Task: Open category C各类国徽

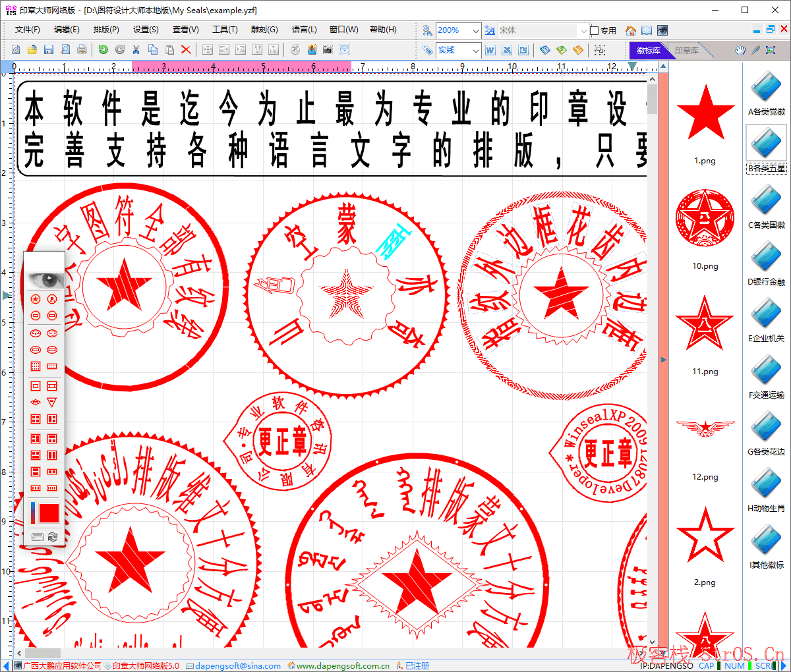Action: coord(767,207)
